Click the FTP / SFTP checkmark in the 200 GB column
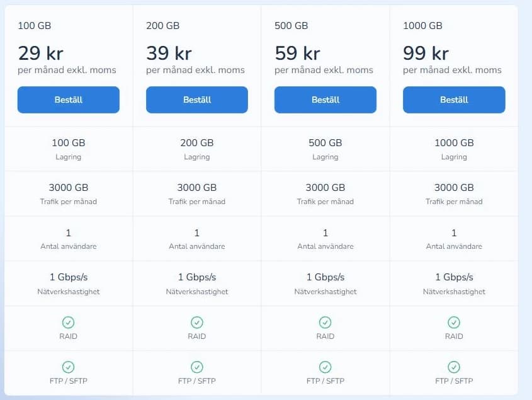The height and width of the screenshot is (400, 532). (197, 367)
